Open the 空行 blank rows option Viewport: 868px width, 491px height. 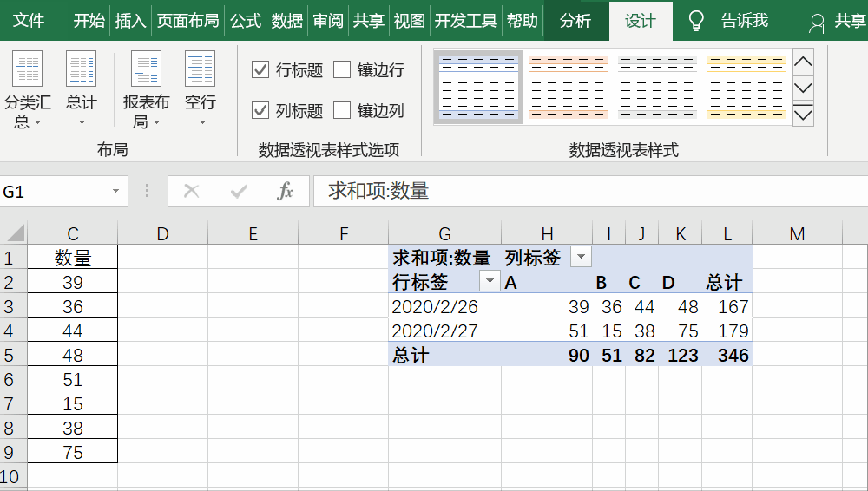[x=200, y=88]
